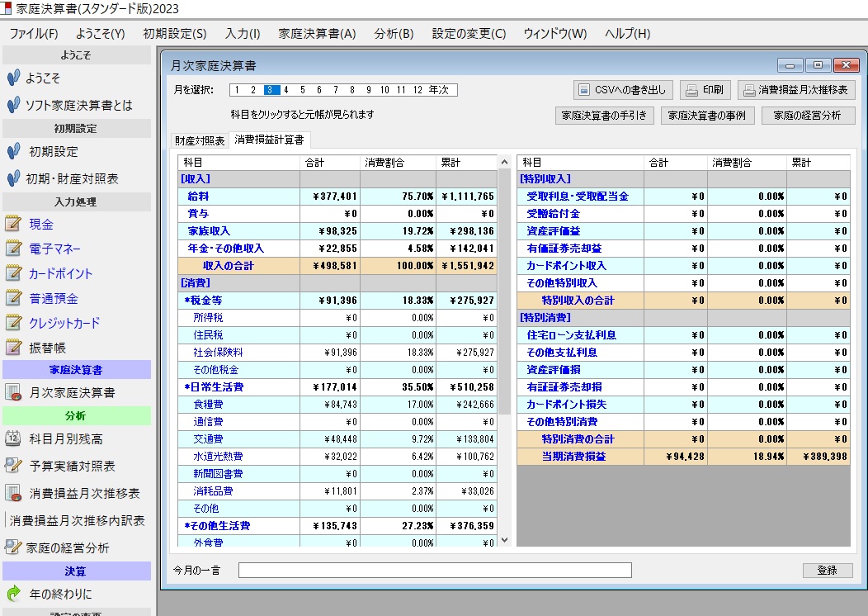868x616 pixels.
Task: Click the 今月の一言 text field
Action: (435, 571)
